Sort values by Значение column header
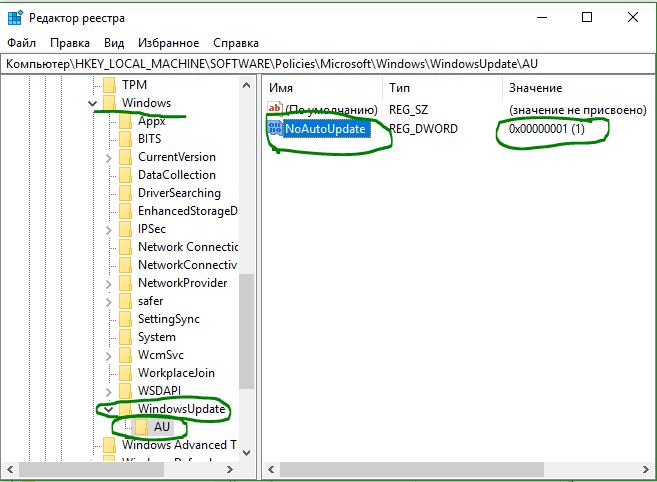This screenshot has height=482, width=657. (578, 88)
